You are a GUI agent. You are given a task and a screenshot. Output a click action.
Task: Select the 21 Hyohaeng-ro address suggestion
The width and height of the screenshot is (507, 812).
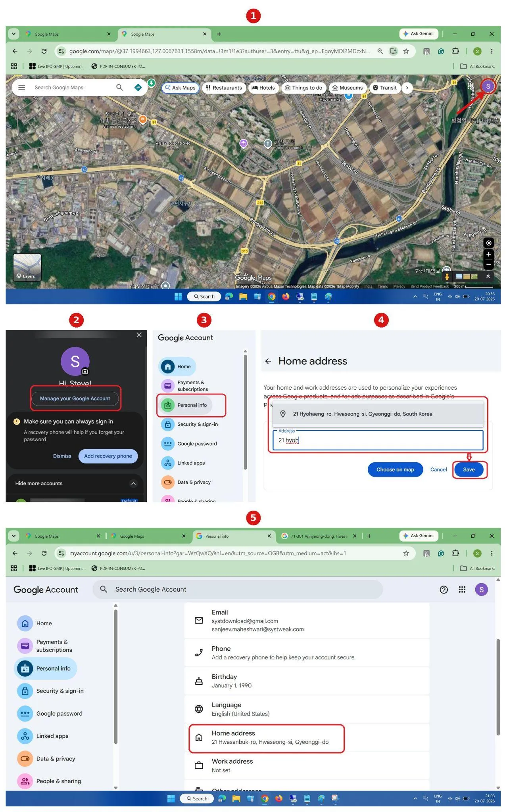[378, 414]
